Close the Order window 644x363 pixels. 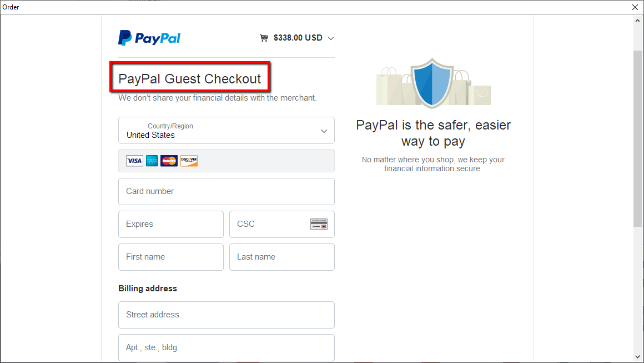tap(635, 7)
